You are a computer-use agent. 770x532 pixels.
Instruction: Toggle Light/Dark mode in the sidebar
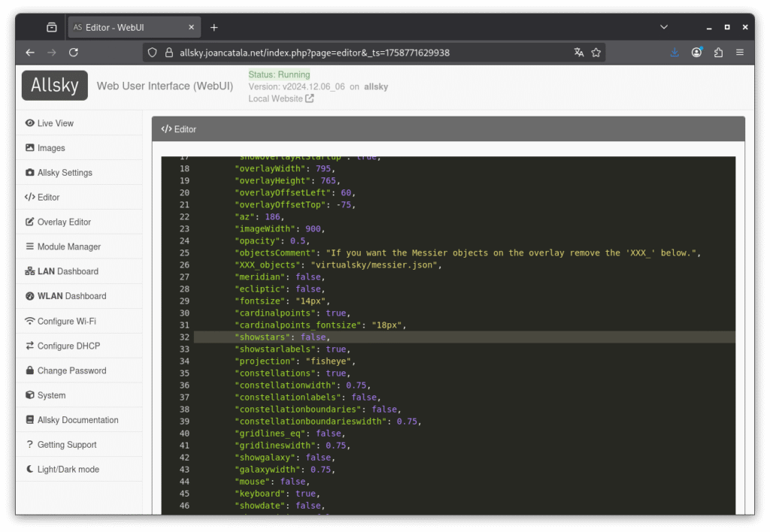coord(68,469)
